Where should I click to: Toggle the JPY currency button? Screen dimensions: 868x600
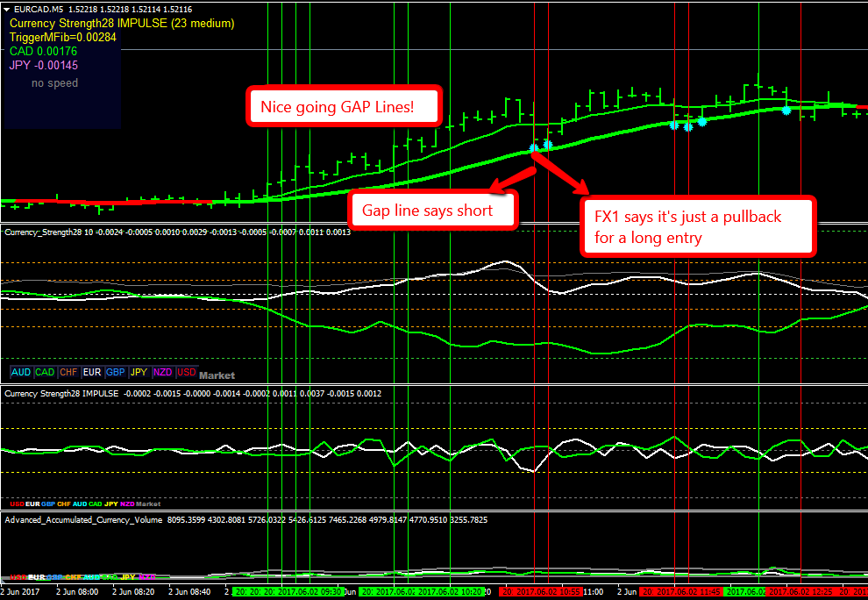tap(139, 372)
